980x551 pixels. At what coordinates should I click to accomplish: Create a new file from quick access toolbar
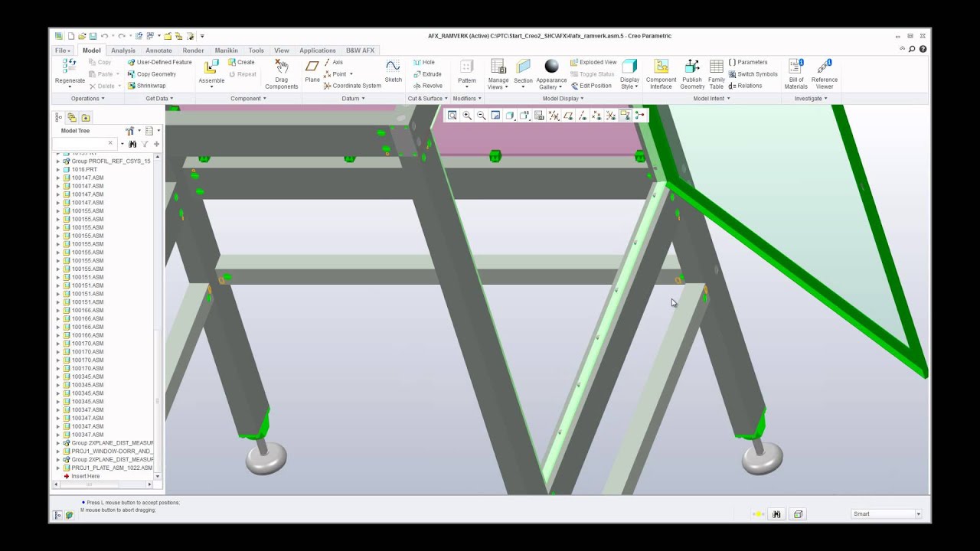70,36
